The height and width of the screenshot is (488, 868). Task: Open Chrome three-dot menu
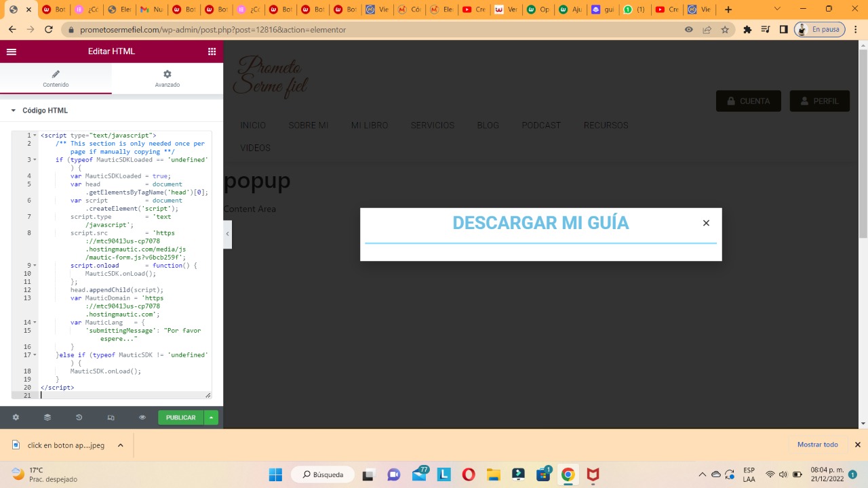(x=857, y=30)
